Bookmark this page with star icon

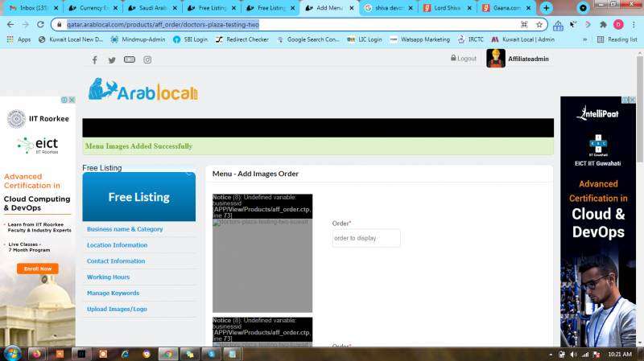click(x=539, y=25)
